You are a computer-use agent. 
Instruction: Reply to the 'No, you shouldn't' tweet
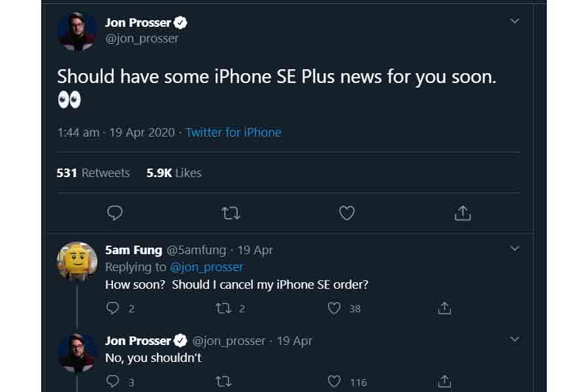click(x=112, y=382)
